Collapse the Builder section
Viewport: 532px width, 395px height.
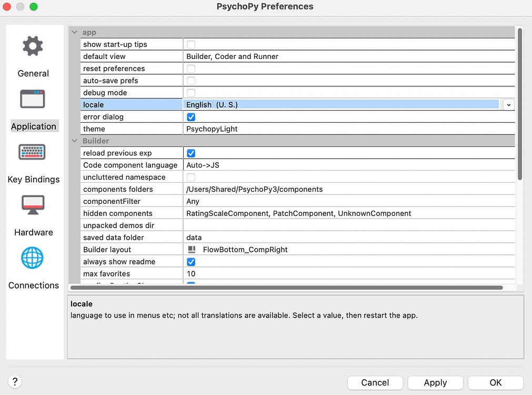coord(74,141)
